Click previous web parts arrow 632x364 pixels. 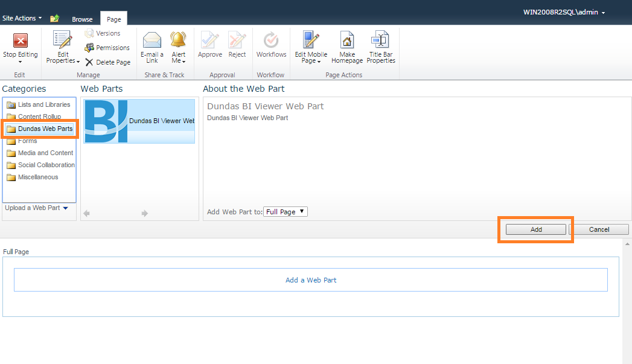87,213
